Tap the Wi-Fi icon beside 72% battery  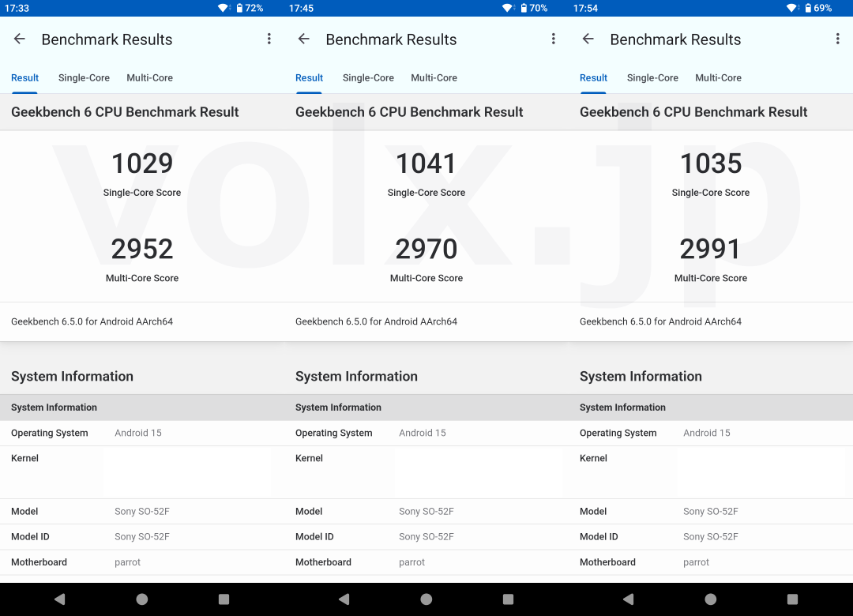tap(224, 8)
